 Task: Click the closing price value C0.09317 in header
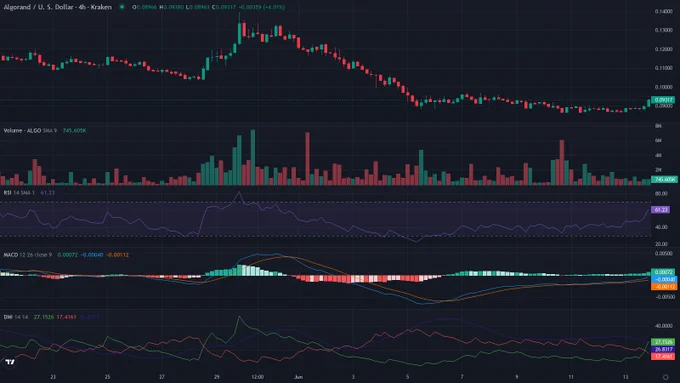point(224,7)
